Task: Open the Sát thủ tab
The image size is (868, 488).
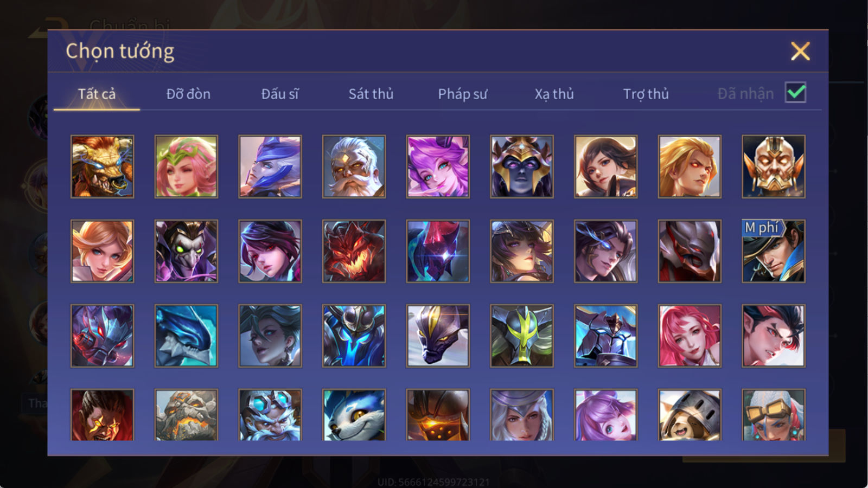Action: click(x=371, y=94)
